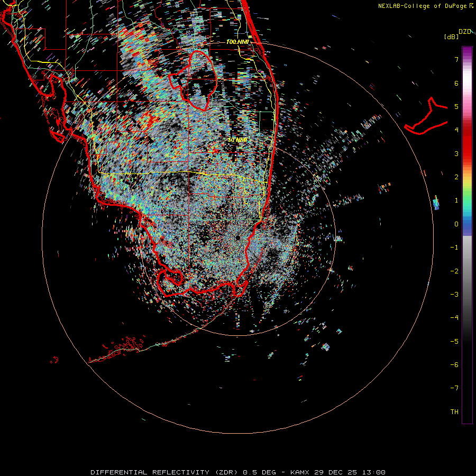
Task: Select the -5 value on the scale
Action: [454, 342]
